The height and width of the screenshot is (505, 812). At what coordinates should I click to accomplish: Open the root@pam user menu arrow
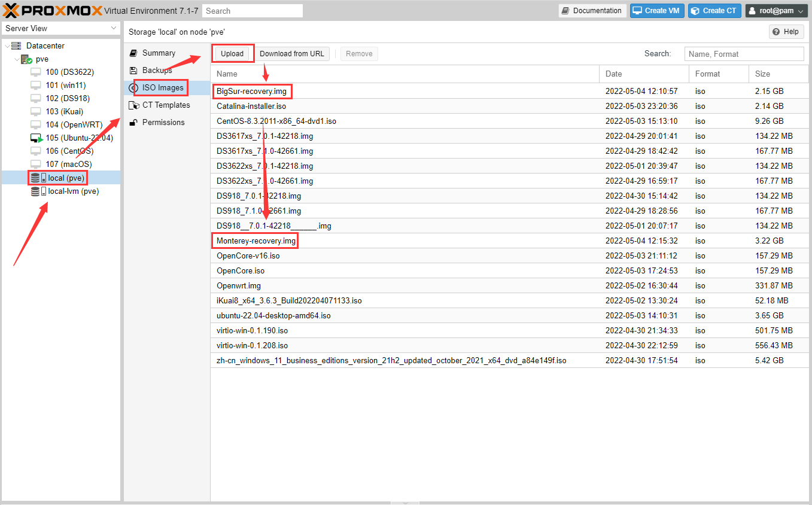pos(801,11)
